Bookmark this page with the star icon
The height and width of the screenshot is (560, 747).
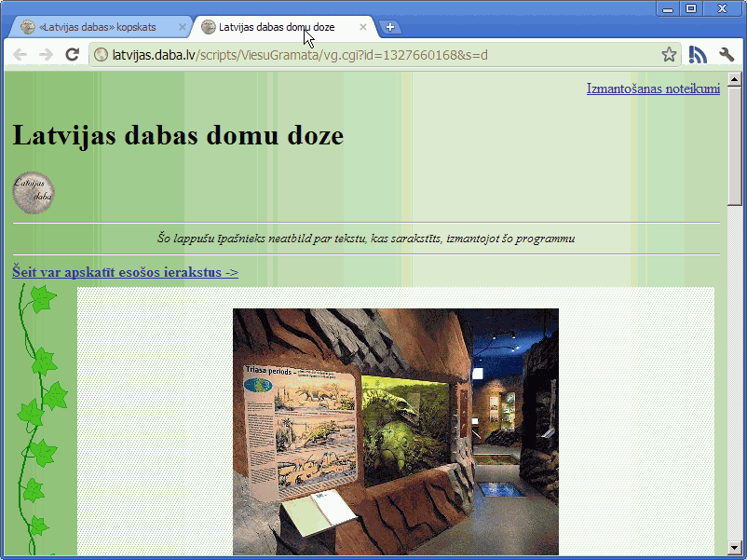point(669,55)
